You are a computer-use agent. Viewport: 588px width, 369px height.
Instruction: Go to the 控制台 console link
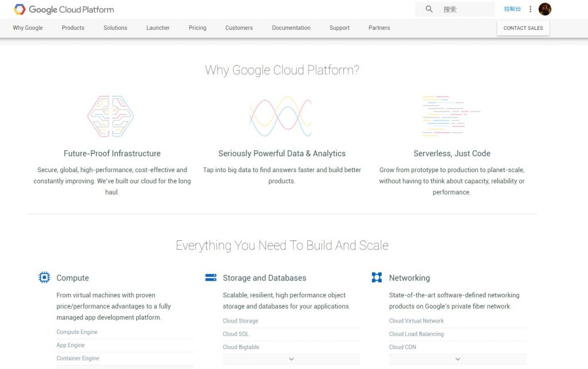(x=512, y=9)
